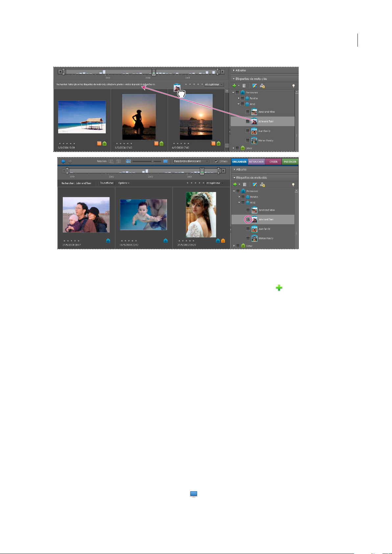Check the Janet and Mike checkbox, upper screenshot
The height and width of the screenshot is (554, 392).
(248, 112)
